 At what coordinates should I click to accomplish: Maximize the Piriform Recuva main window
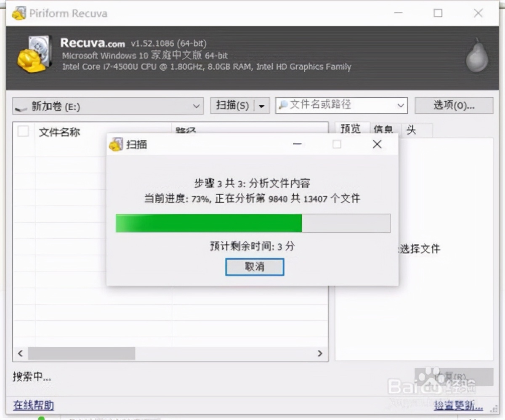coord(438,13)
